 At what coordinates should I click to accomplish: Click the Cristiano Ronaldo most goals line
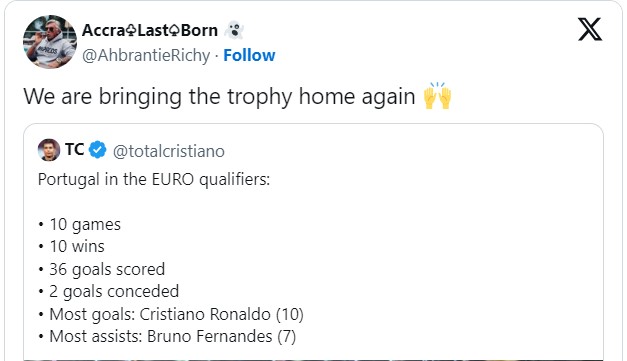point(171,315)
